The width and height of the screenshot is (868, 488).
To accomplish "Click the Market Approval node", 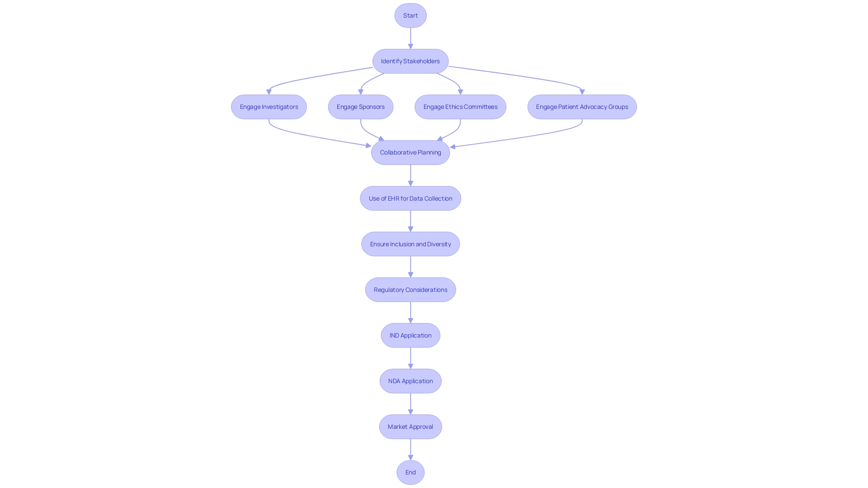I will pyautogui.click(x=410, y=426).
